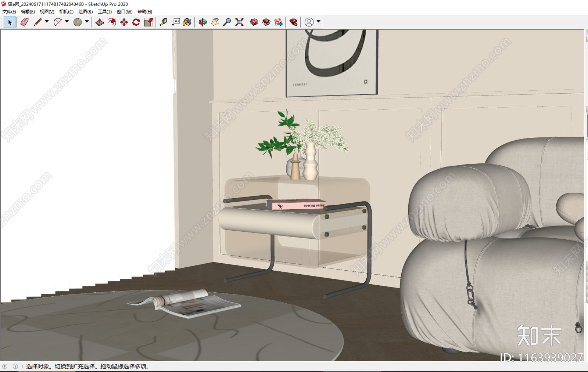Screen dimensions: 588x372
Task: Pick the Rotate tool
Action: click(136, 22)
